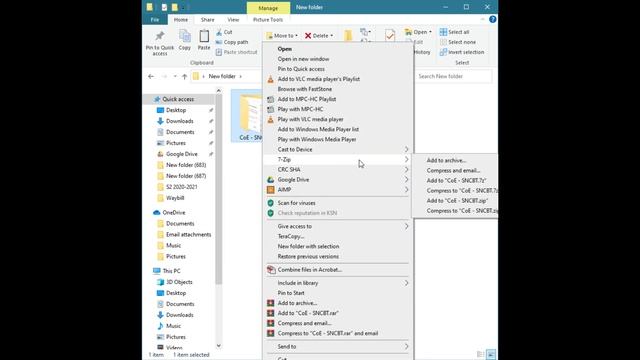The image size is (640, 360).
Task: Click Copy path in ribbon
Action: 232,42
